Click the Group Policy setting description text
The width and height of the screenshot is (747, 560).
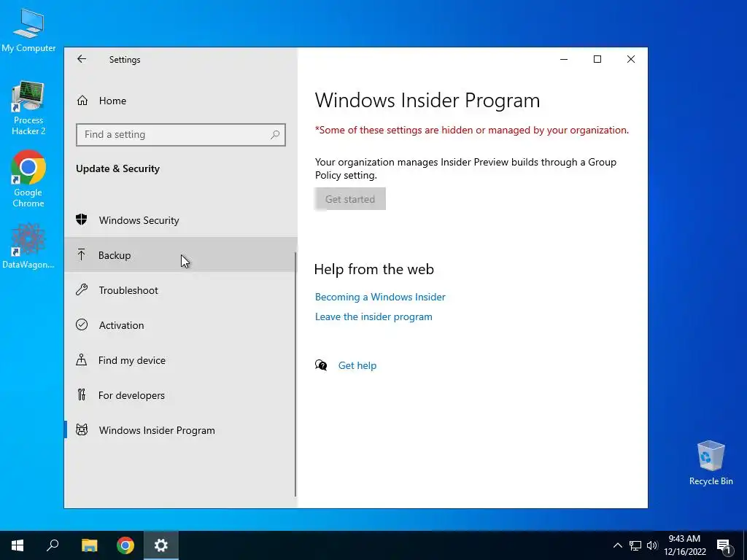[465, 168]
